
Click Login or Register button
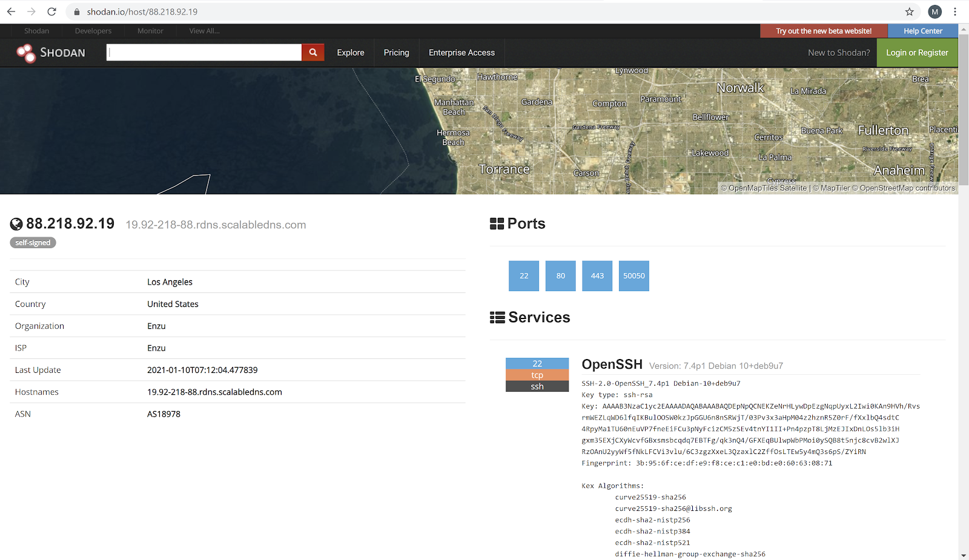click(x=917, y=53)
